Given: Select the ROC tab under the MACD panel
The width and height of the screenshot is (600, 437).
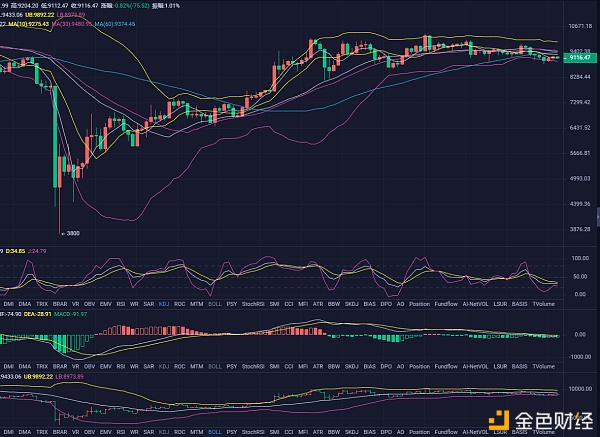Looking at the screenshot, I should point(179,366).
